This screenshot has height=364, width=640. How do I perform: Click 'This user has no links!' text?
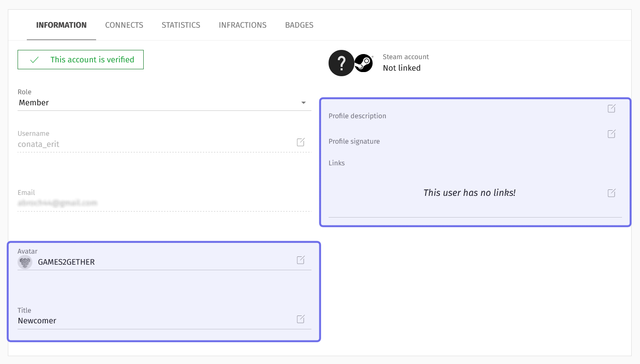(x=469, y=193)
